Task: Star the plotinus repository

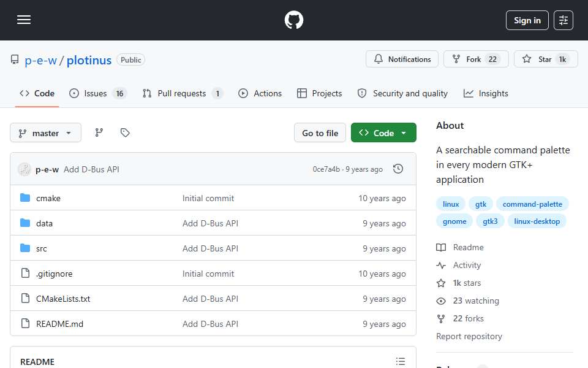Action: point(546,59)
